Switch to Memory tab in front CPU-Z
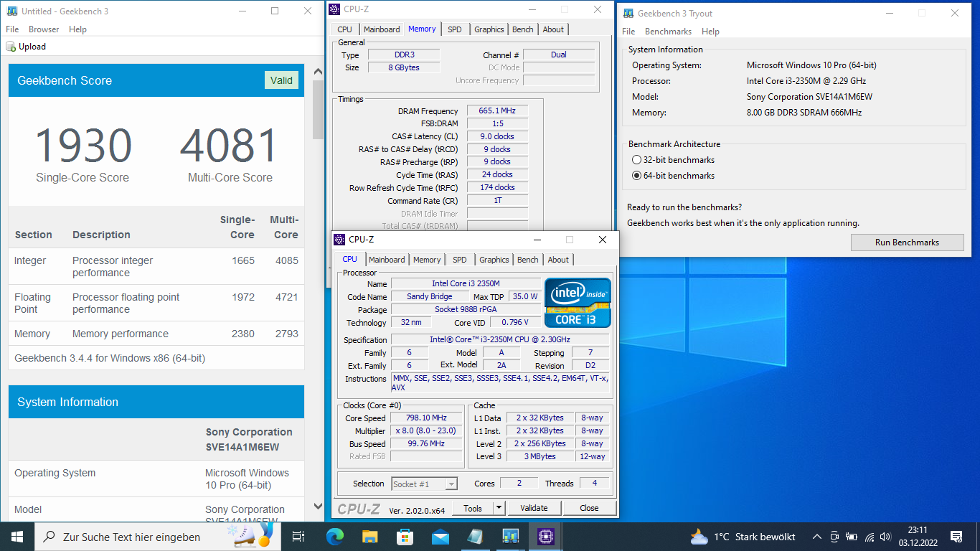This screenshot has height=551, width=980. click(x=427, y=260)
